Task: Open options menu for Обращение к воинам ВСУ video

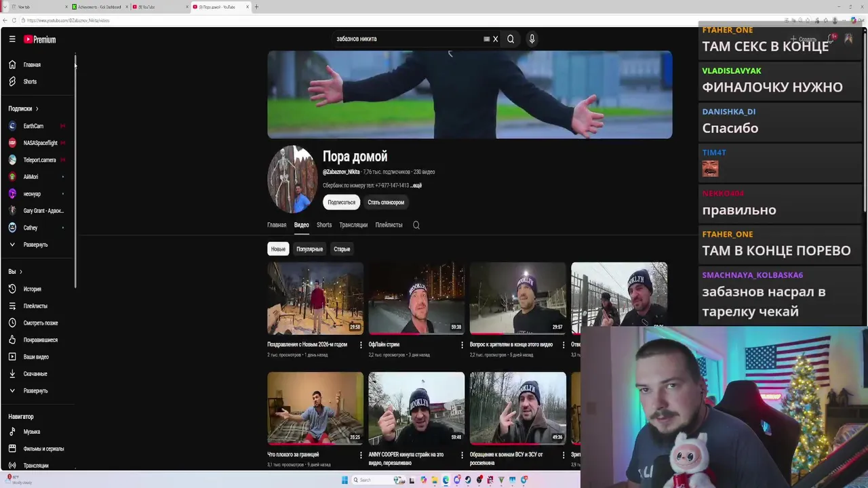Action: 563,455
